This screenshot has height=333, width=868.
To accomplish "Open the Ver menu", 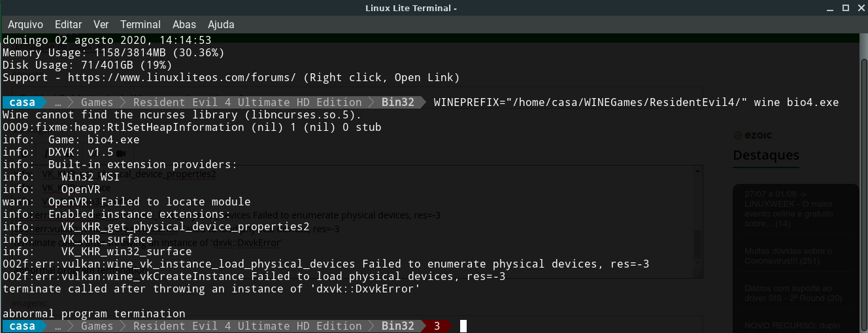I will click(x=101, y=24).
